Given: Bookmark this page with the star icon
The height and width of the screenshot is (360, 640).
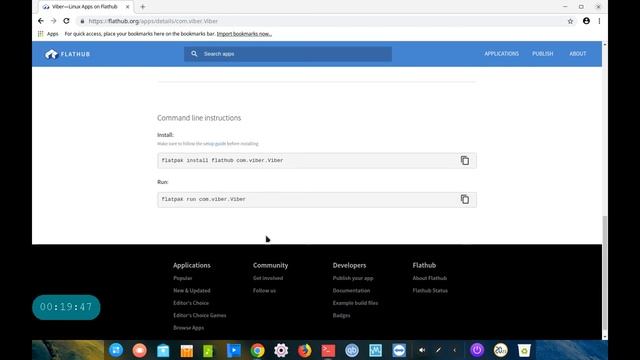Looking at the screenshot, I should pos(570,21).
